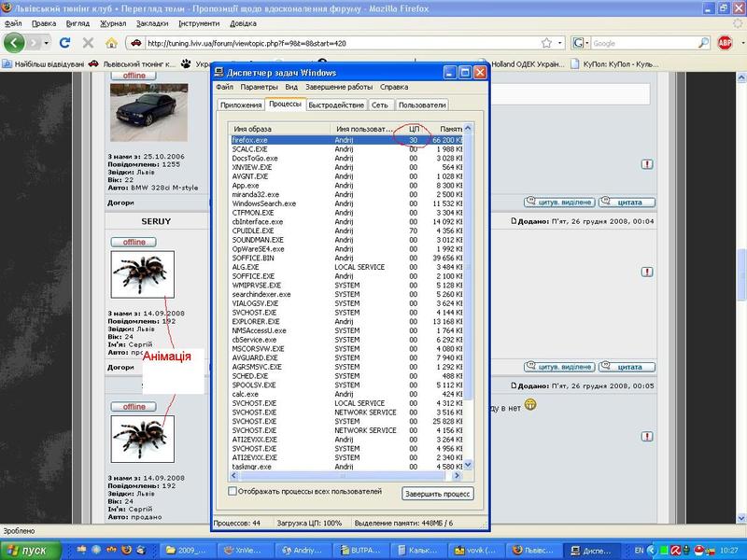Open the Task Manager 'Параметры' menu

pos(259,87)
